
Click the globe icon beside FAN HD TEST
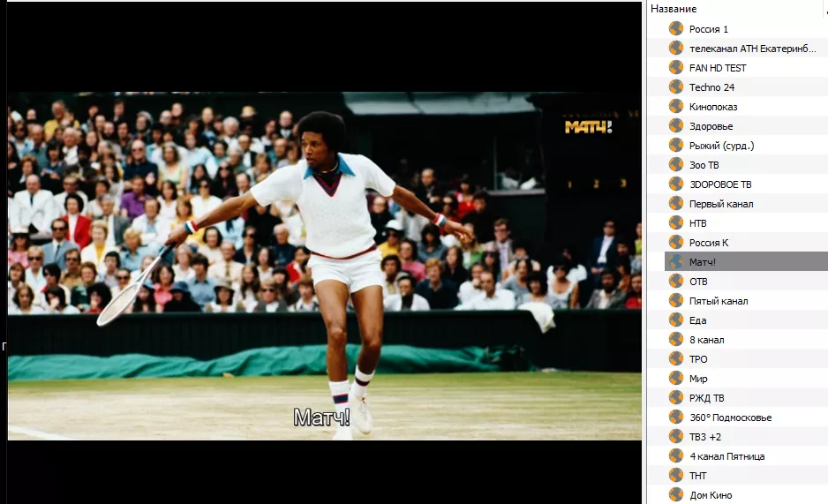(x=676, y=68)
